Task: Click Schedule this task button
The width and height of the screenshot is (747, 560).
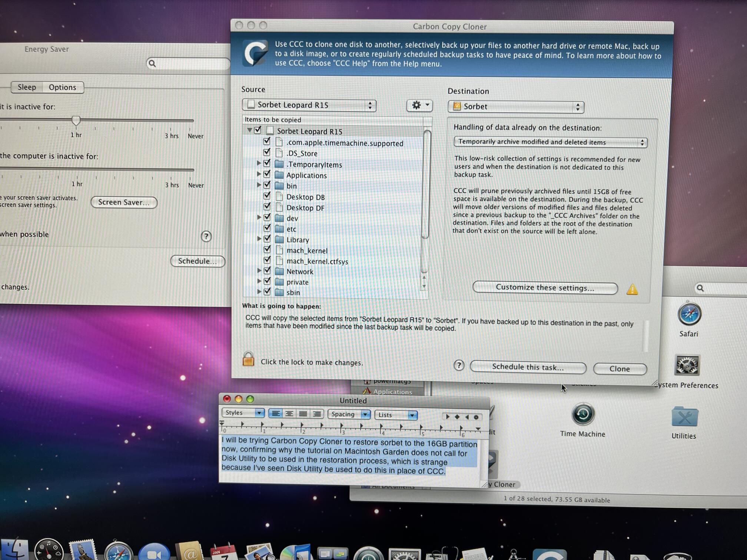Action: click(x=528, y=367)
